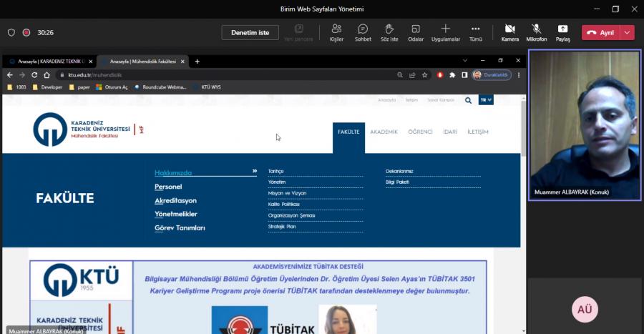Open the Personel submenu
Image resolution: width=644 pixels, height=334 pixels.
pyautogui.click(x=168, y=187)
